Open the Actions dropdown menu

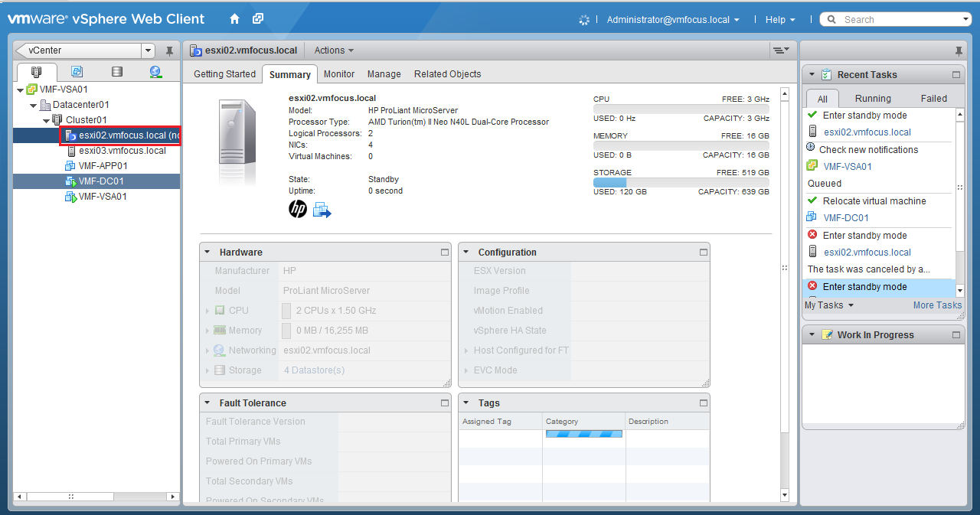(x=334, y=51)
